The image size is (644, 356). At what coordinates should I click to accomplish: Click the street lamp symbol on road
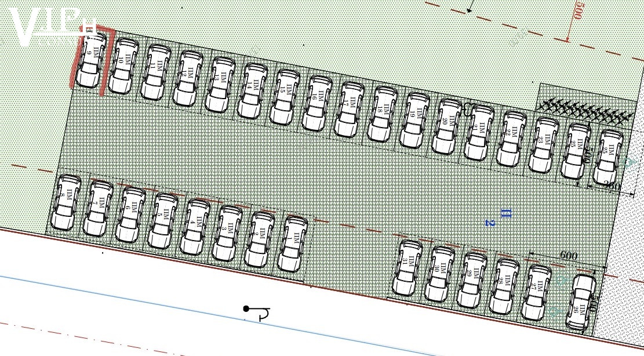256,313
